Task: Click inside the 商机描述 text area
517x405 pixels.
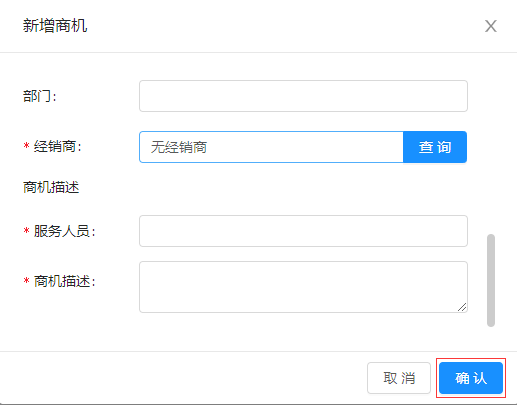Action: coord(303,287)
